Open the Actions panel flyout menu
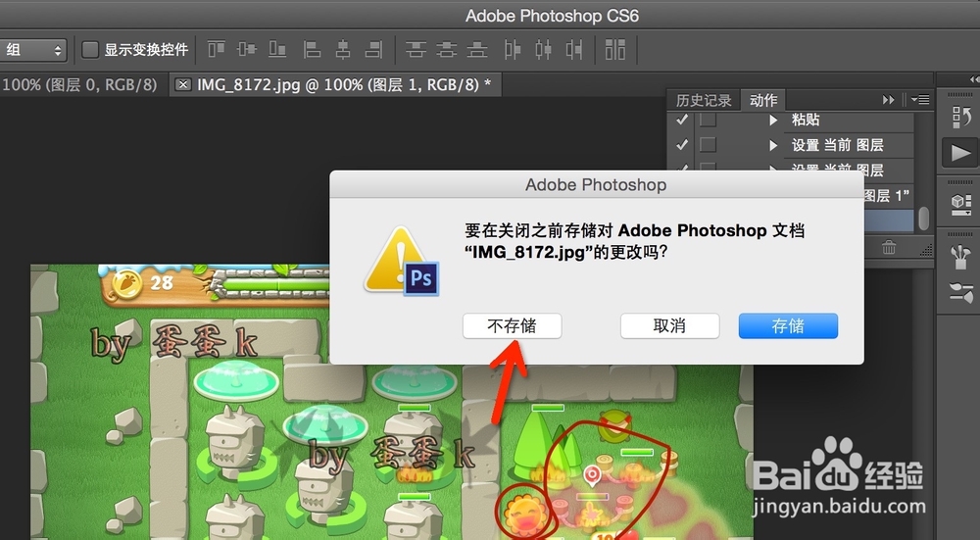980x540 pixels. 919,100
